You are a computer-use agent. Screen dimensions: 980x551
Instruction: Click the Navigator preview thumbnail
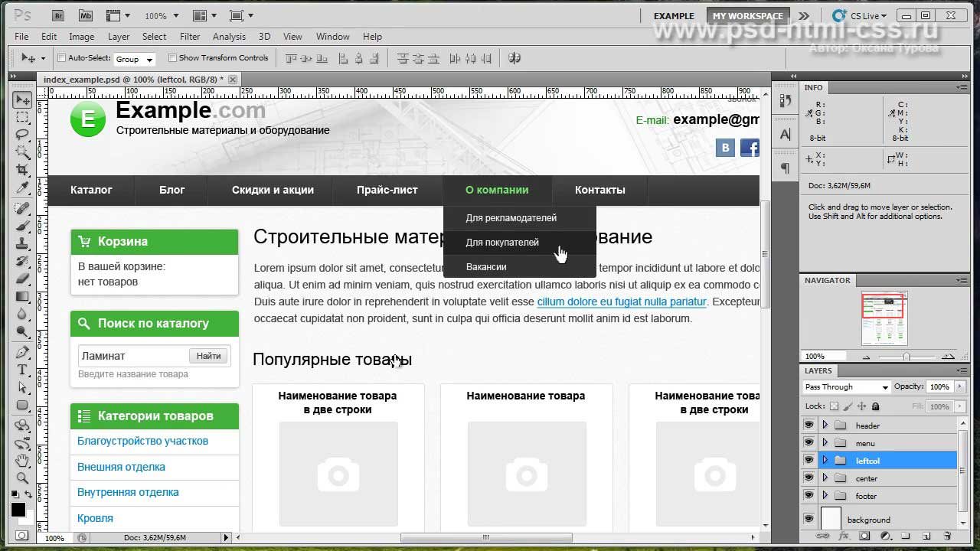(885, 318)
